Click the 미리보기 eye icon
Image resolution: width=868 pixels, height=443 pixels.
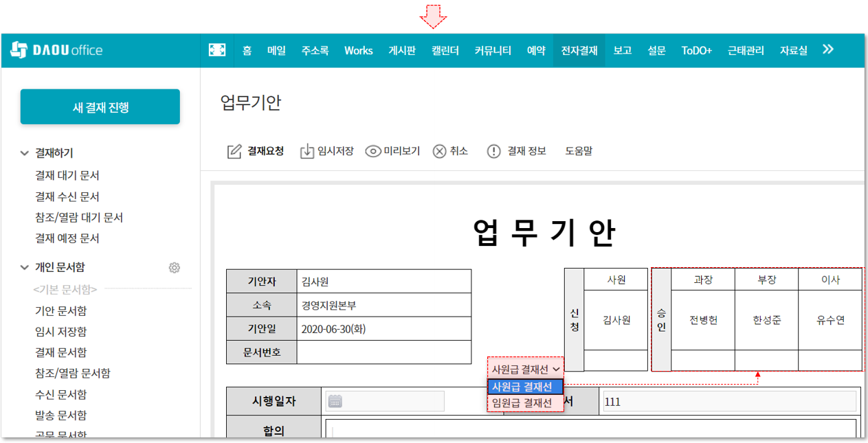pyautogui.click(x=373, y=151)
